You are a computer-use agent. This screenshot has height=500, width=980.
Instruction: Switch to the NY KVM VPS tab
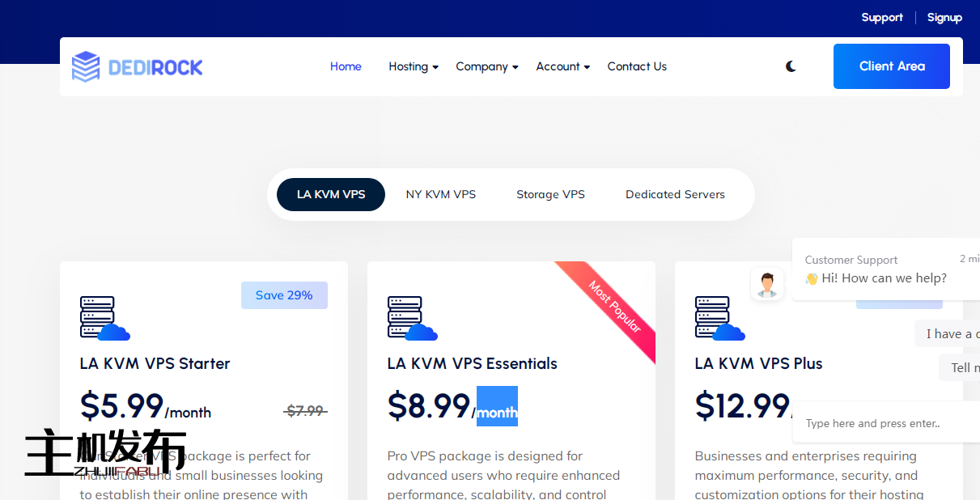pos(441,194)
